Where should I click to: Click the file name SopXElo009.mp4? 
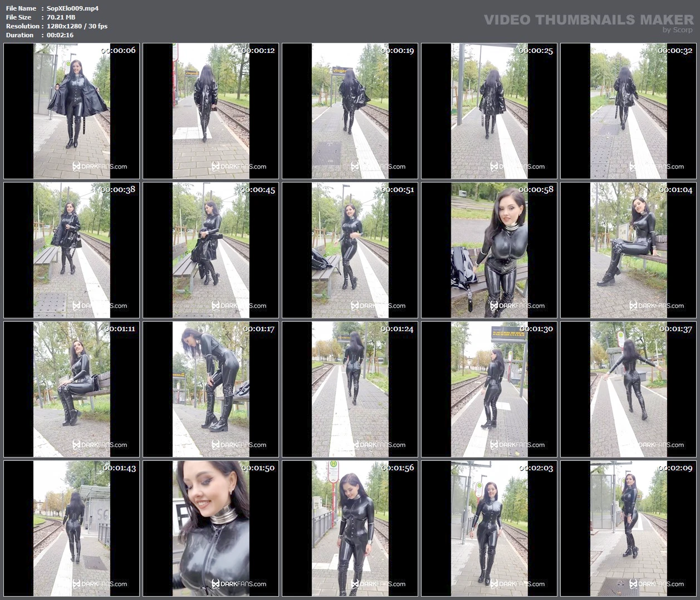(x=72, y=8)
